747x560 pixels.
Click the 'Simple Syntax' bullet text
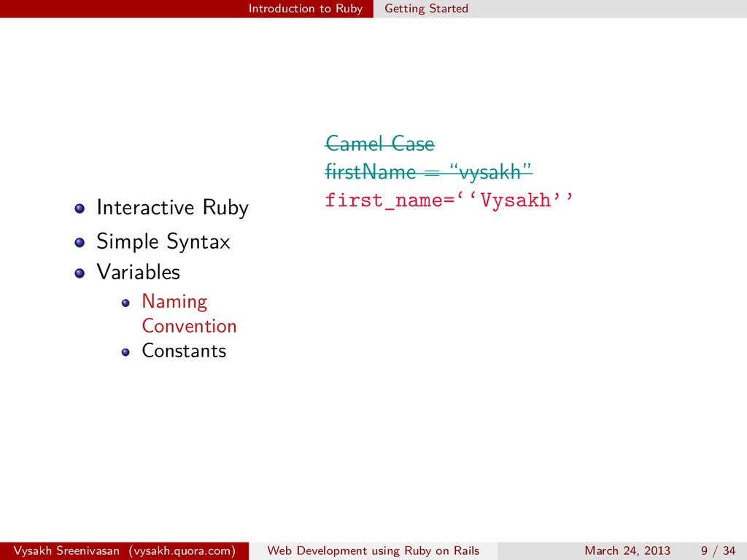click(163, 241)
